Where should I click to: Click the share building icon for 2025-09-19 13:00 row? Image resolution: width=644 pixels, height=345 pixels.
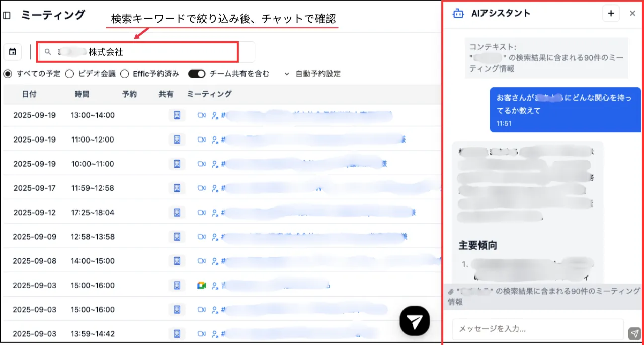click(x=177, y=115)
